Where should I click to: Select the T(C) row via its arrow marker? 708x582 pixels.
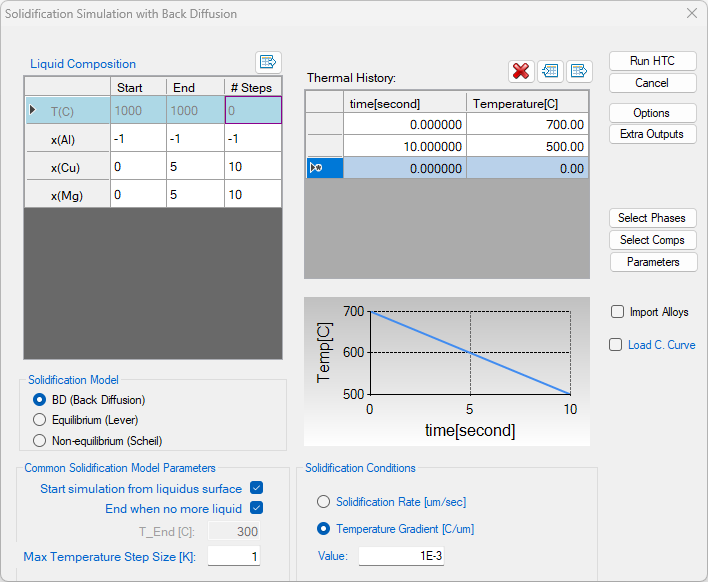point(33,110)
